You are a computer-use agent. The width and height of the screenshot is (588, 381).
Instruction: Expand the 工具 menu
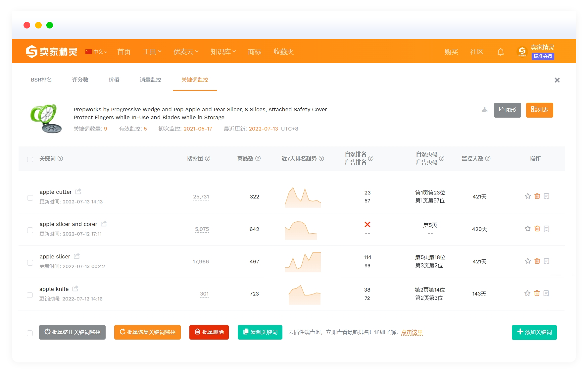point(152,52)
